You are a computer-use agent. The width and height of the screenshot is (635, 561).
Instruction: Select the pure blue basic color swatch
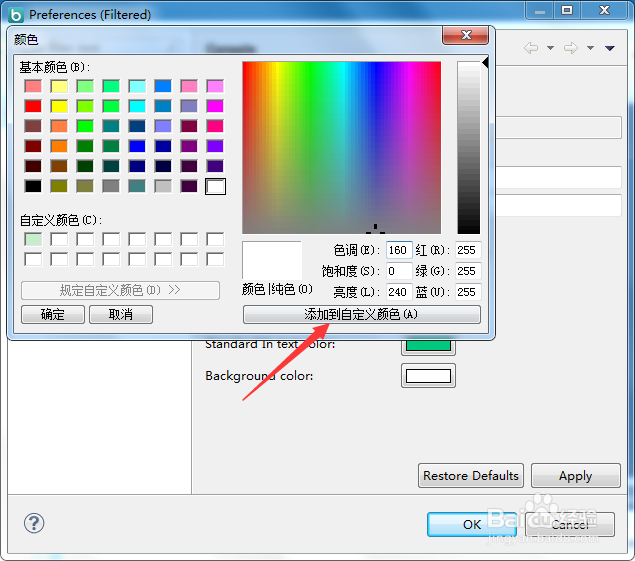point(137,146)
